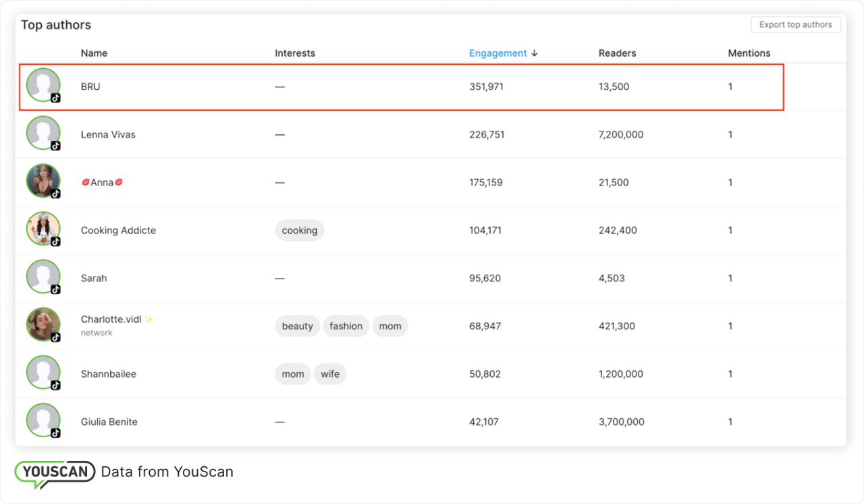
Task: Click the beauty interest tag
Action: [x=298, y=326]
